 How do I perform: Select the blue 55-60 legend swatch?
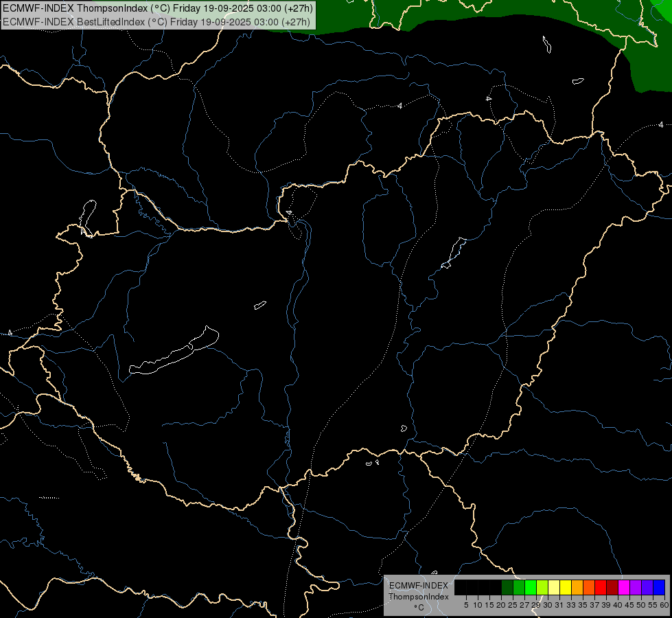659,587
